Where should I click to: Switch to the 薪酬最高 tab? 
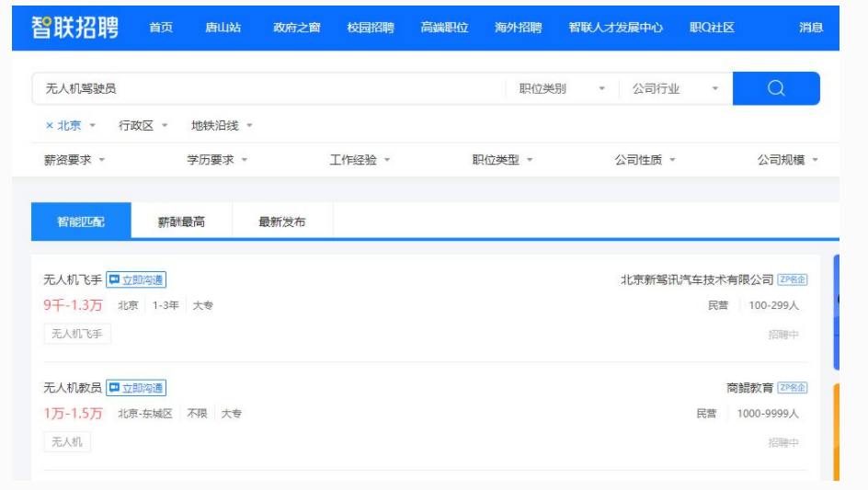(181, 222)
